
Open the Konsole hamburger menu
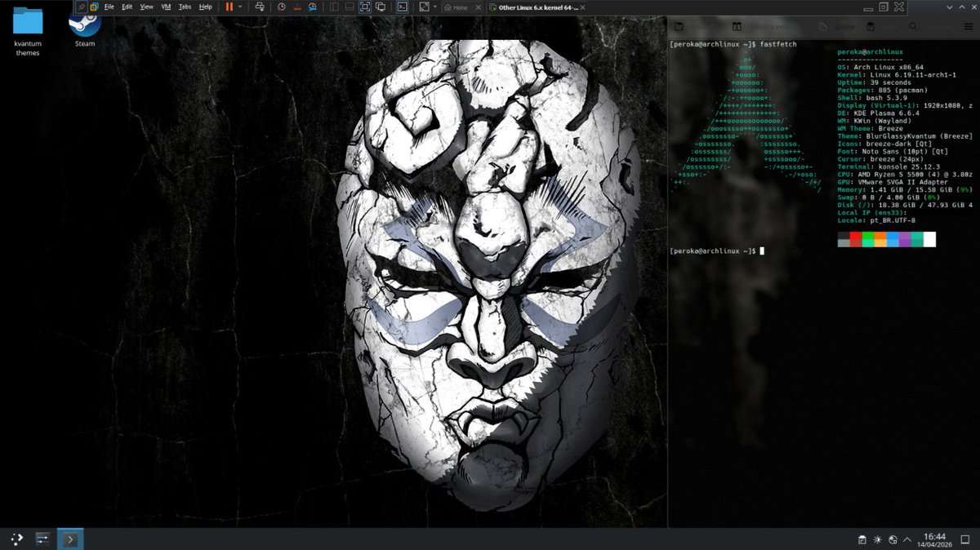[x=968, y=27]
